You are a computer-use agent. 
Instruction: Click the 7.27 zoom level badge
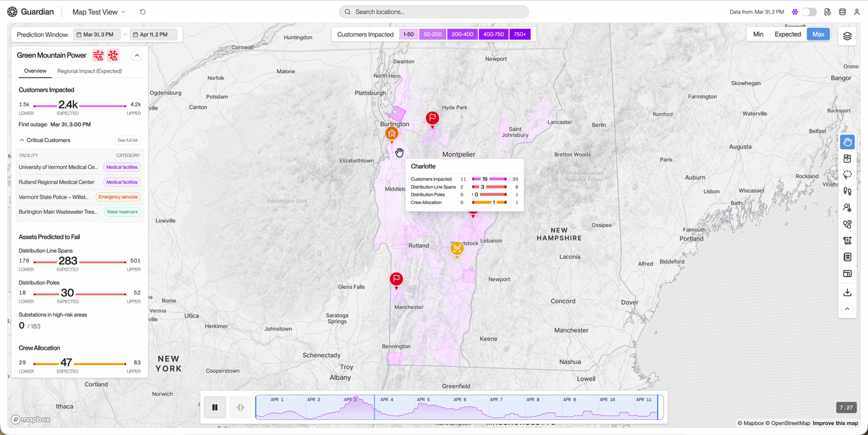coord(847,407)
